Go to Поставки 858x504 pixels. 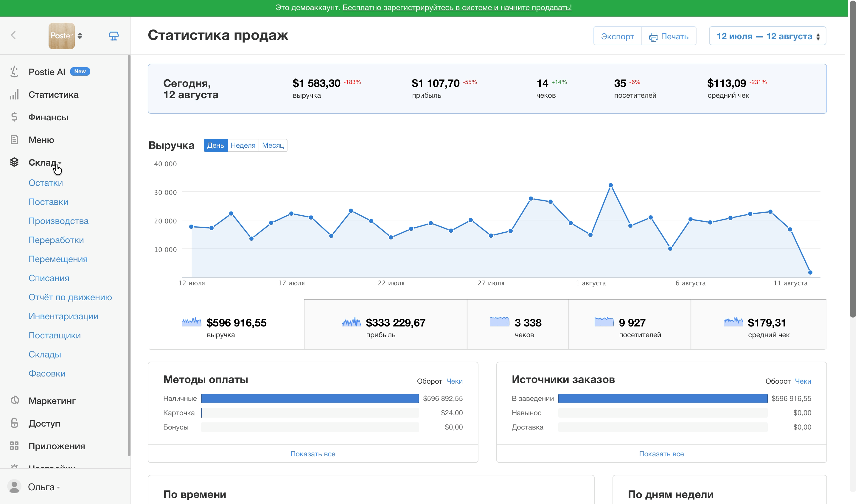point(48,202)
